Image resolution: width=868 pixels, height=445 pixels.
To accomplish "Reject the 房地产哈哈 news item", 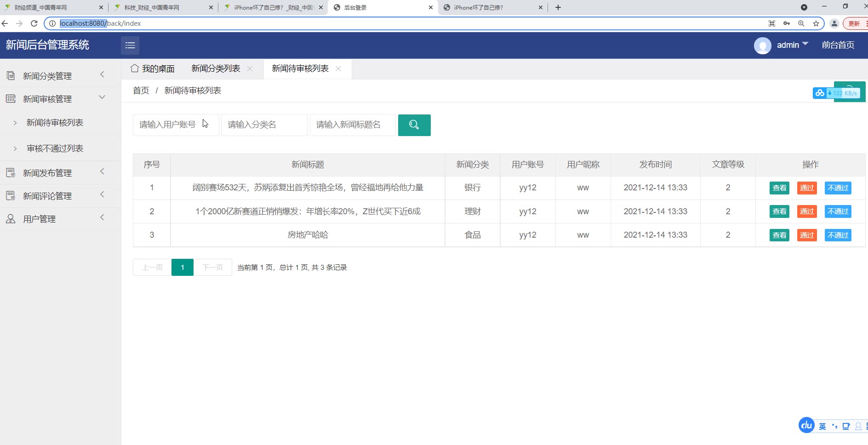I will point(838,235).
